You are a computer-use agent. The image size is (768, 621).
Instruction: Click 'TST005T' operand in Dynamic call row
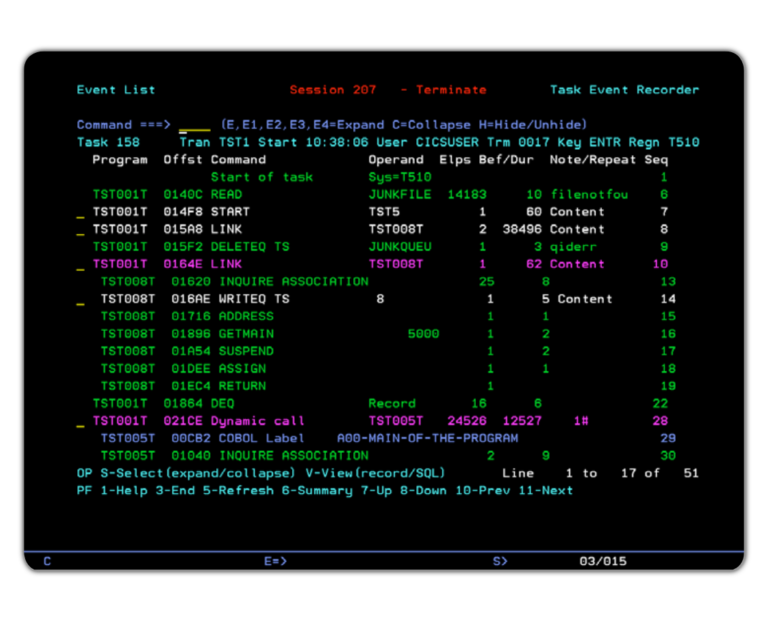(396, 421)
